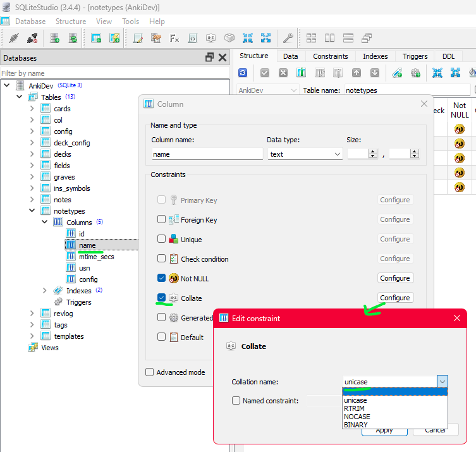
Task: Toggle the Advanced mode checkbox
Action: click(150, 372)
